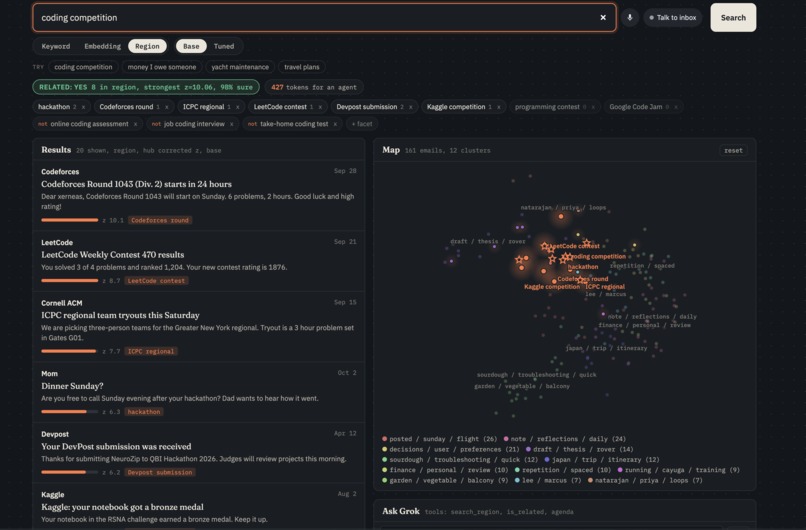This screenshot has width=806, height=530.
Task: Remove the ICPC regional facet via its x
Action: (x=237, y=107)
